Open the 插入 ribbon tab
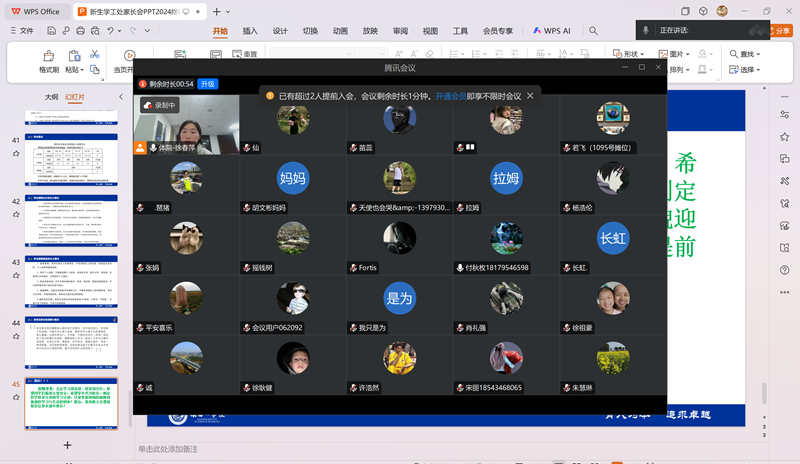800x464 pixels. (x=250, y=31)
